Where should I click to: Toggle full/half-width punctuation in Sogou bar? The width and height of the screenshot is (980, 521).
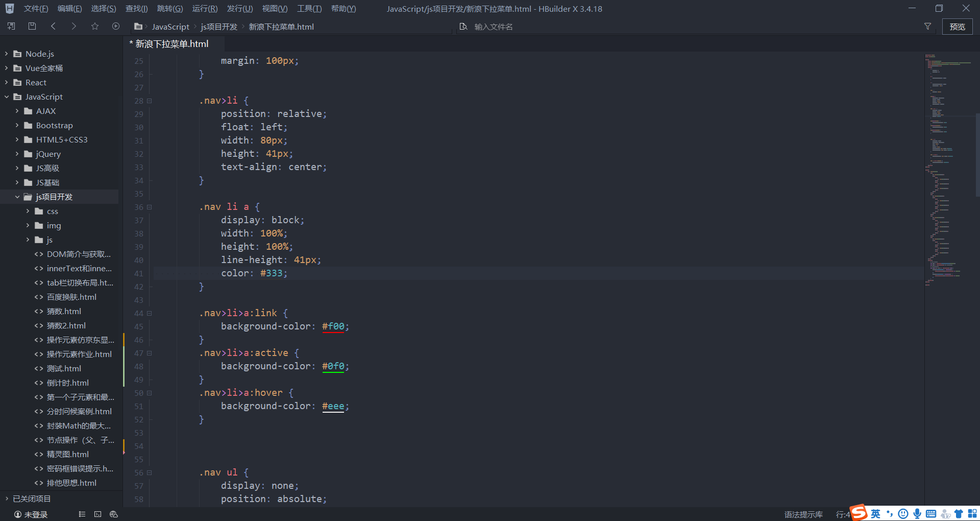tap(889, 514)
